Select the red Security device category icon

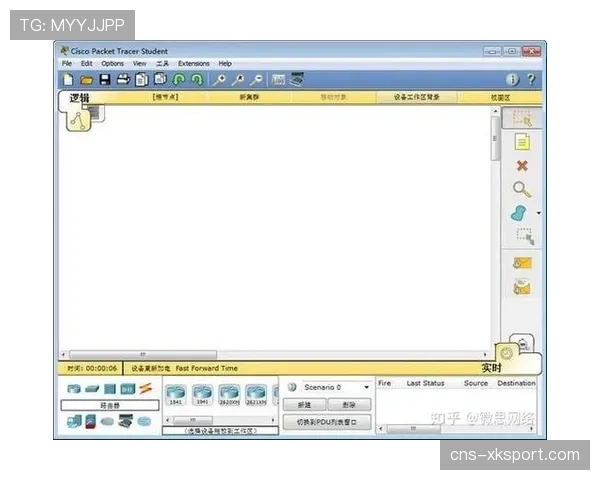pos(91,421)
